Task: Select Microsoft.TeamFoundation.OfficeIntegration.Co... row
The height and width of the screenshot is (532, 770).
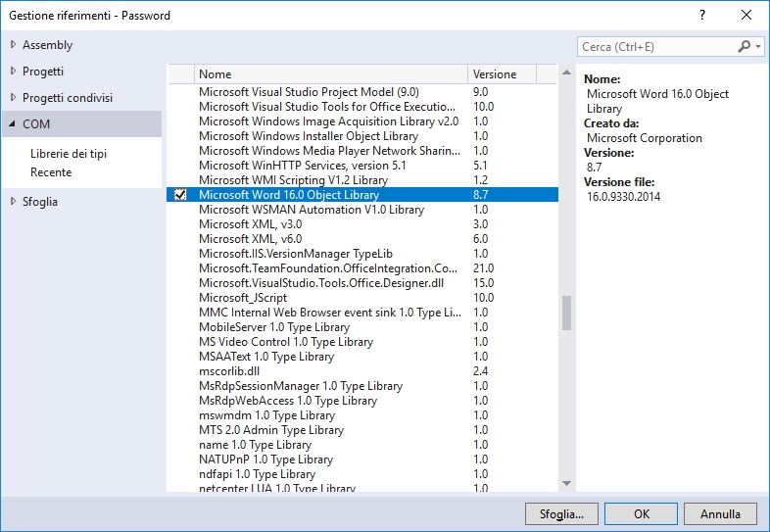Action: (361, 268)
